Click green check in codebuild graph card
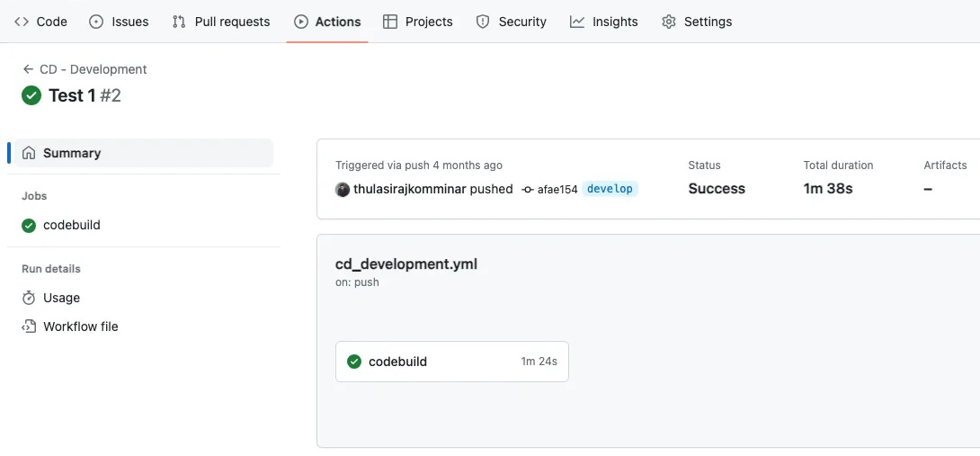This screenshot has height=456, width=980. coord(354,362)
